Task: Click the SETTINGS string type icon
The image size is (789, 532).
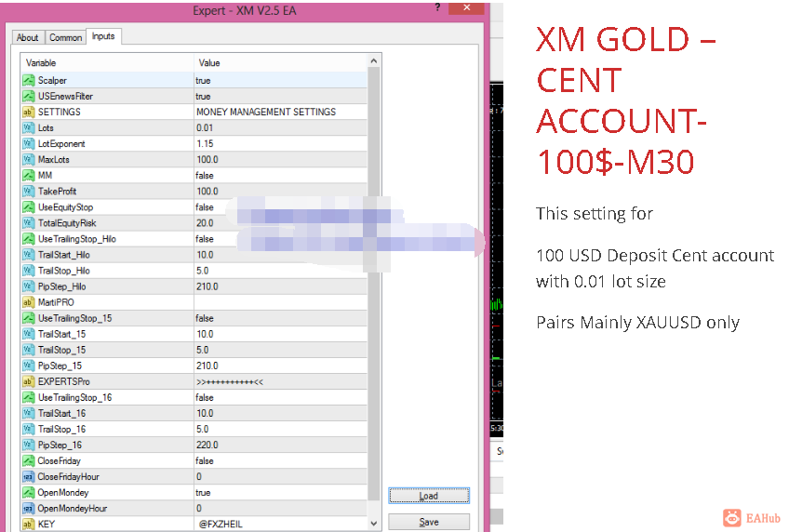Action: click(x=29, y=113)
